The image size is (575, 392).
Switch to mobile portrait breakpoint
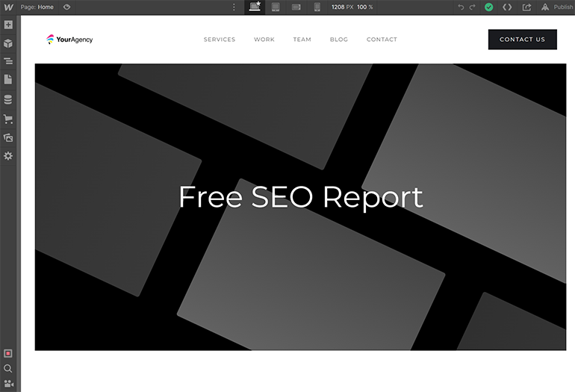tap(317, 7)
